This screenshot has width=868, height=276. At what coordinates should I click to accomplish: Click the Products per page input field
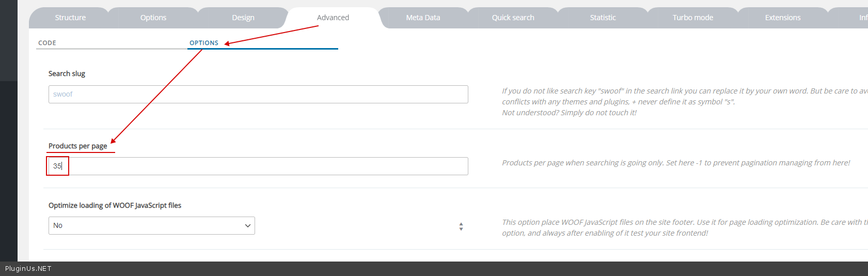click(258, 166)
